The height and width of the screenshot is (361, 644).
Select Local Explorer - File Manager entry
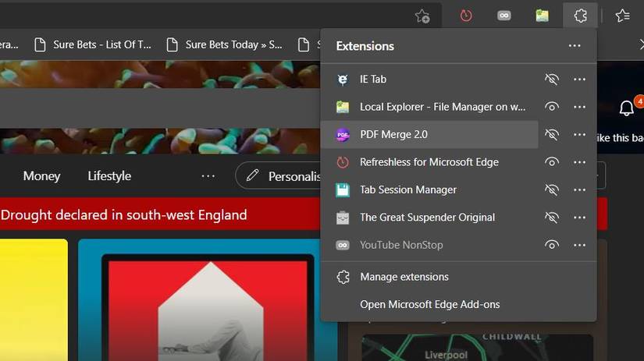[429, 107]
